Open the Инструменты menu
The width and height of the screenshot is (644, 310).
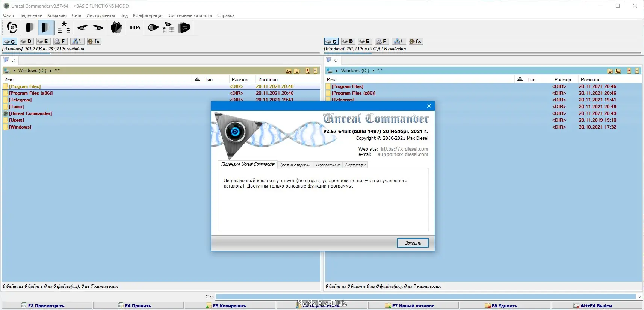coord(101,15)
